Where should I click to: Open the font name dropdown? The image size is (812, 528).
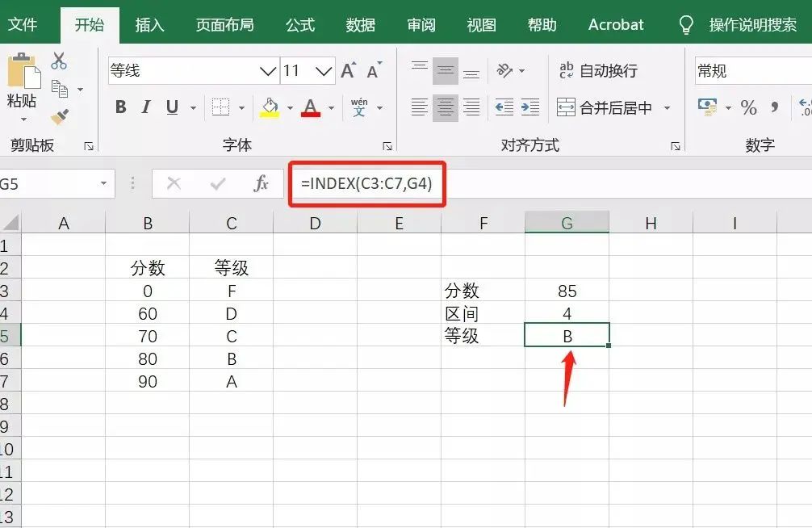(x=269, y=70)
